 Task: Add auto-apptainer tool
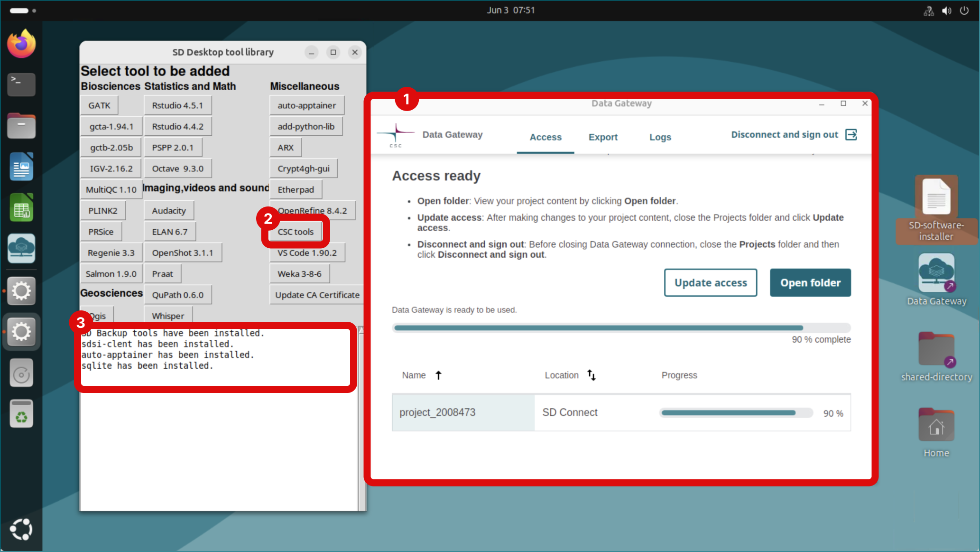307,105
